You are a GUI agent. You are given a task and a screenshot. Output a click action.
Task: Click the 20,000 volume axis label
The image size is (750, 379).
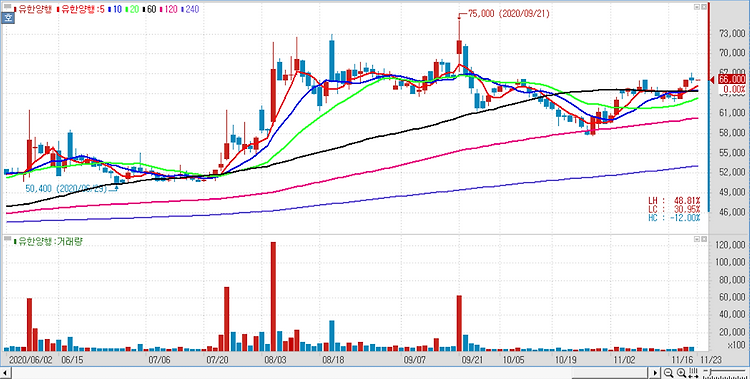[x=732, y=333]
